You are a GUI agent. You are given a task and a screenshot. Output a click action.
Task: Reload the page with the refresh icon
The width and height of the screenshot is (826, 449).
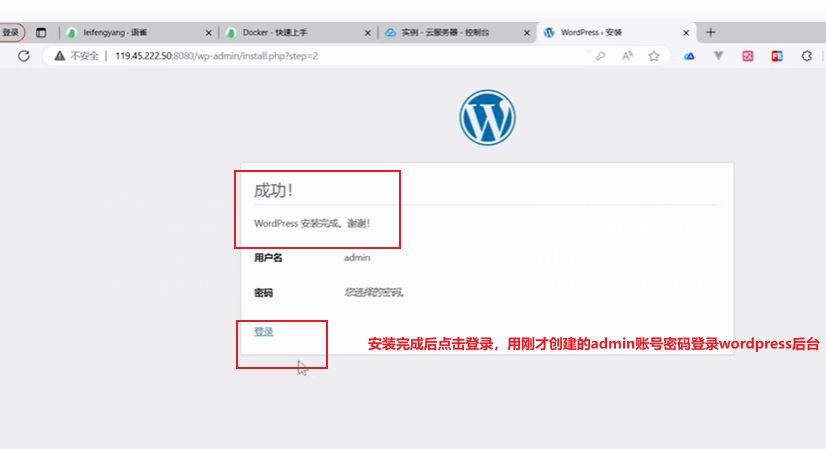coord(24,56)
